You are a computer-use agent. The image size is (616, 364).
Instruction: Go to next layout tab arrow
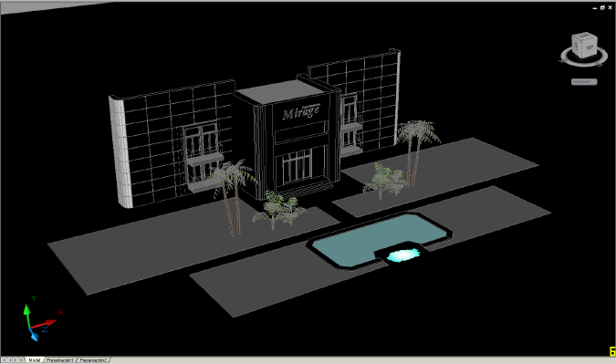(x=16, y=360)
